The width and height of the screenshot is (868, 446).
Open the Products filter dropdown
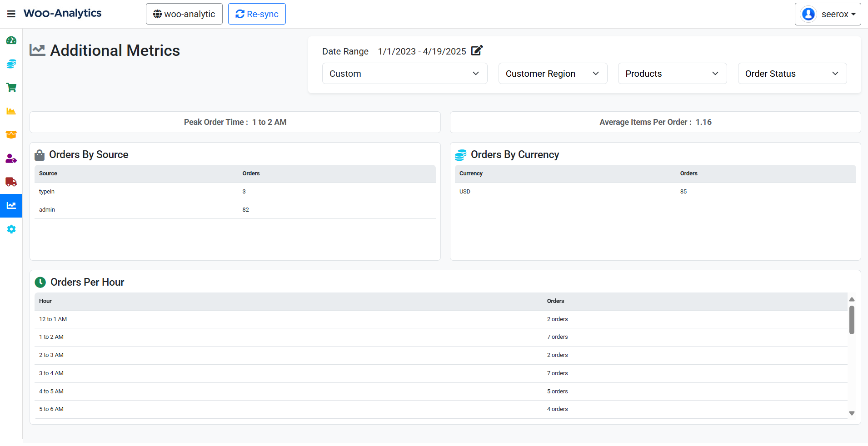tap(672, 74)
